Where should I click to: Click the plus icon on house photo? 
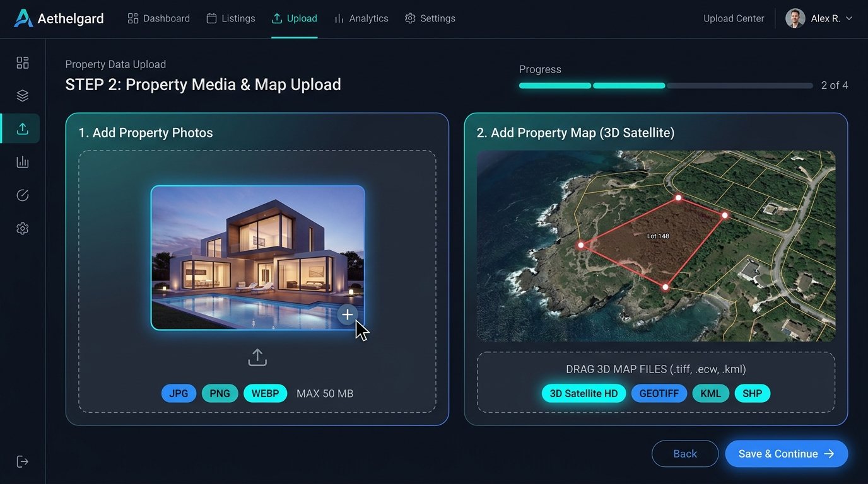click(x=347, y=314)
